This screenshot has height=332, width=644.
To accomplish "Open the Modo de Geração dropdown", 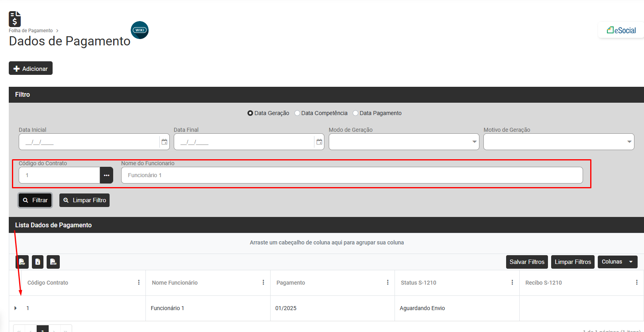I will 404,142.
